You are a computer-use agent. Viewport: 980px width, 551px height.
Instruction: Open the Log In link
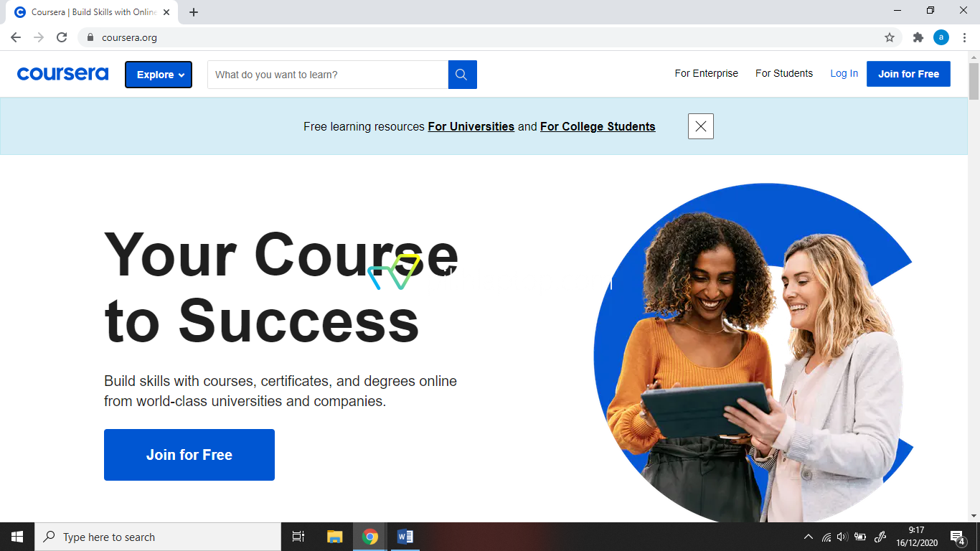point(844,73)
